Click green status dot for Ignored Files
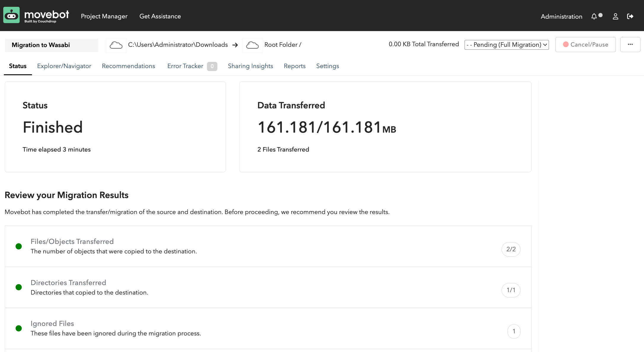This screenshot has width=644, height=352. tap(19, 328)
